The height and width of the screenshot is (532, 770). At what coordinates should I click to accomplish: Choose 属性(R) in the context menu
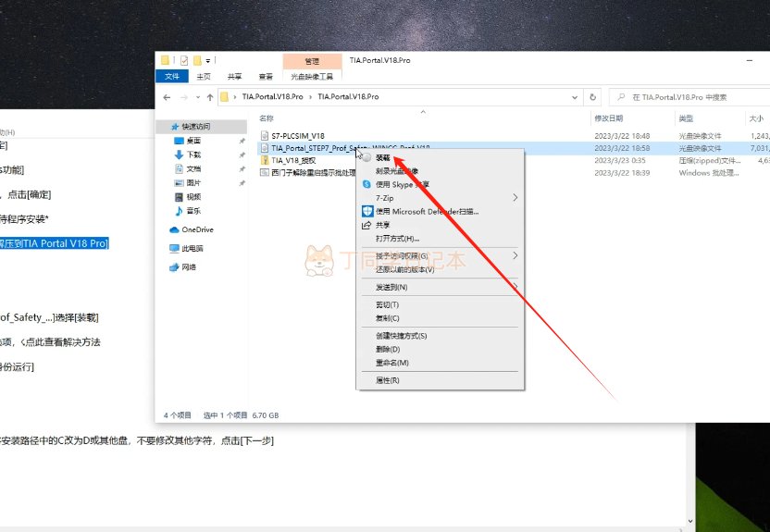(x=440, y=380)
